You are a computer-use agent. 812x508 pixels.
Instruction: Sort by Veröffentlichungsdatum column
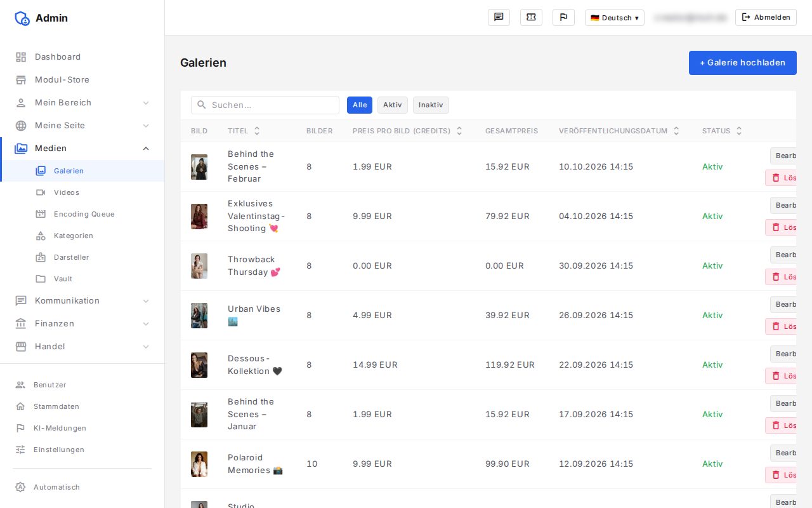click(x=619, y=131)
